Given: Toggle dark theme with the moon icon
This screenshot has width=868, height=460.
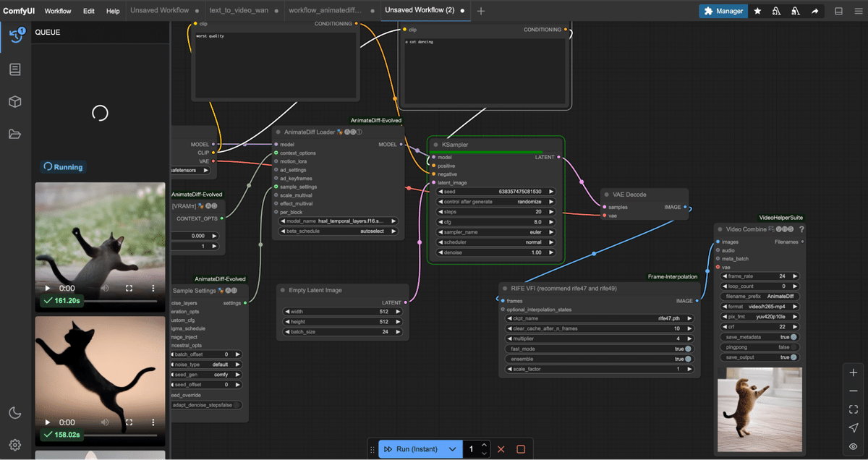Looking at the screenshot, I should coord(15,412).
